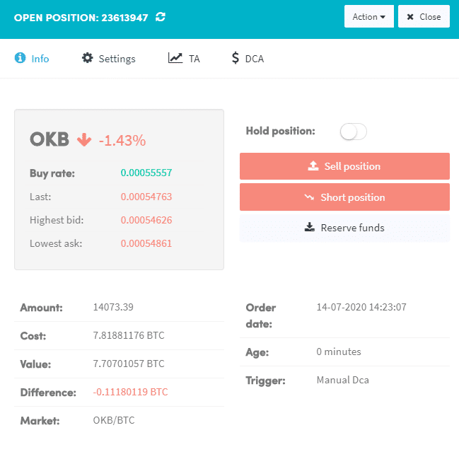Screen dimensions: 459x476
Task: Click the trigger value Manual Dca
Action: 343,380
